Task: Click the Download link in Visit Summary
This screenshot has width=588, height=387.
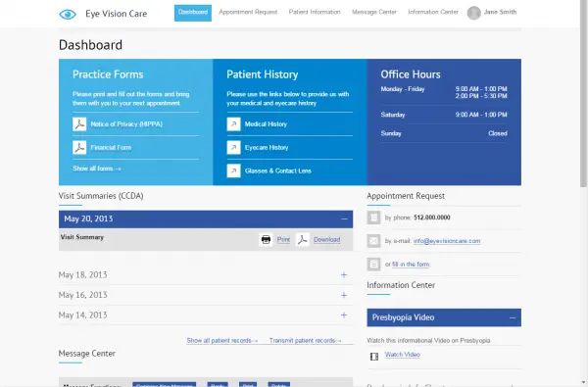Action: (327, 240)
